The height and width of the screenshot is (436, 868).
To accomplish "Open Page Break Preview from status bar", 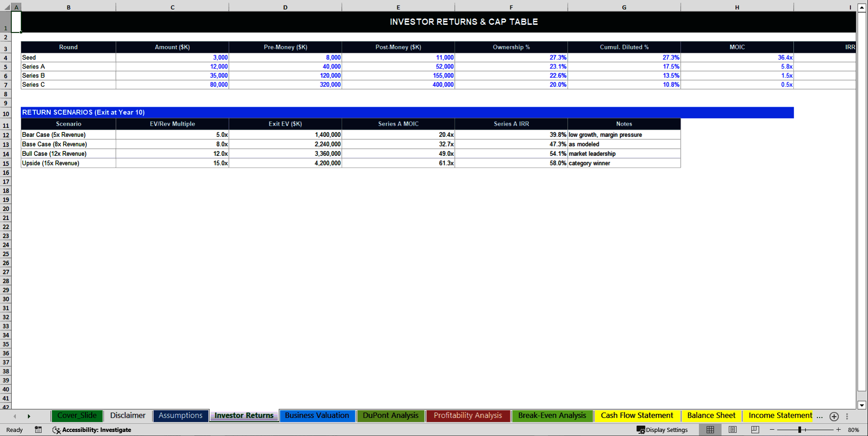I will click(x=754, y=430).
